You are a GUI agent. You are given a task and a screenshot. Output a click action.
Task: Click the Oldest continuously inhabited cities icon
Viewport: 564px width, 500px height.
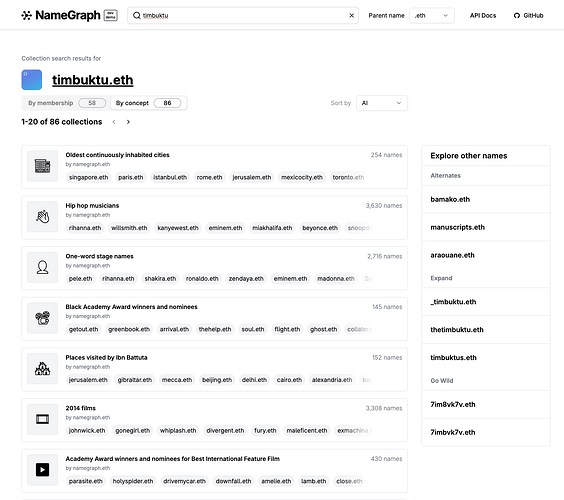(x=42, y=166)
